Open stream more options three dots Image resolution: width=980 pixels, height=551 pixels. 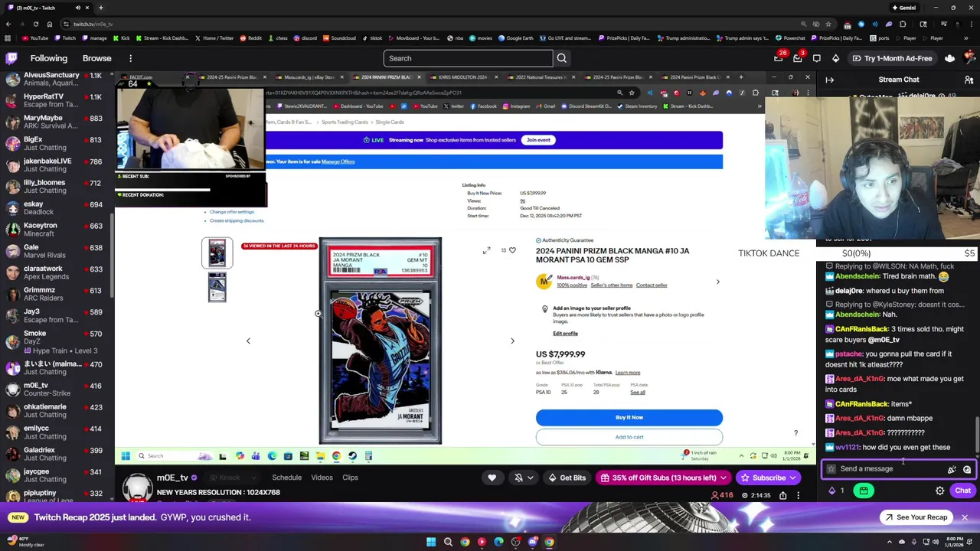(x=798, y=495)
